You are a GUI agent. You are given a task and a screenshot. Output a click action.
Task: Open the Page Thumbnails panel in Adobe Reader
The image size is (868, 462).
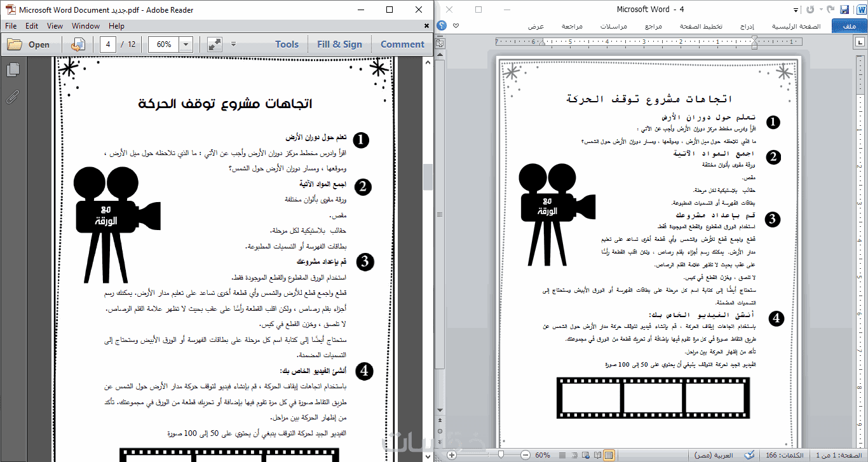click(12, 70)
